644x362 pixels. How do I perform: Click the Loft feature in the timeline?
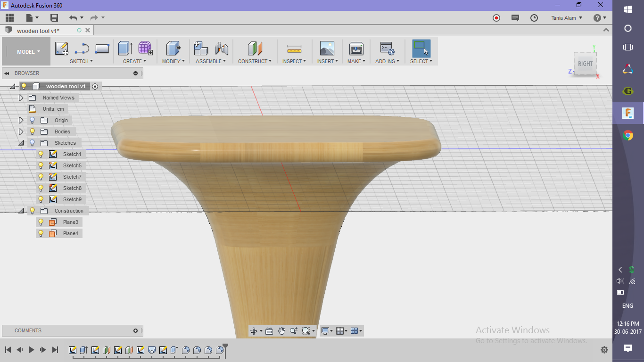coord(152,350)
